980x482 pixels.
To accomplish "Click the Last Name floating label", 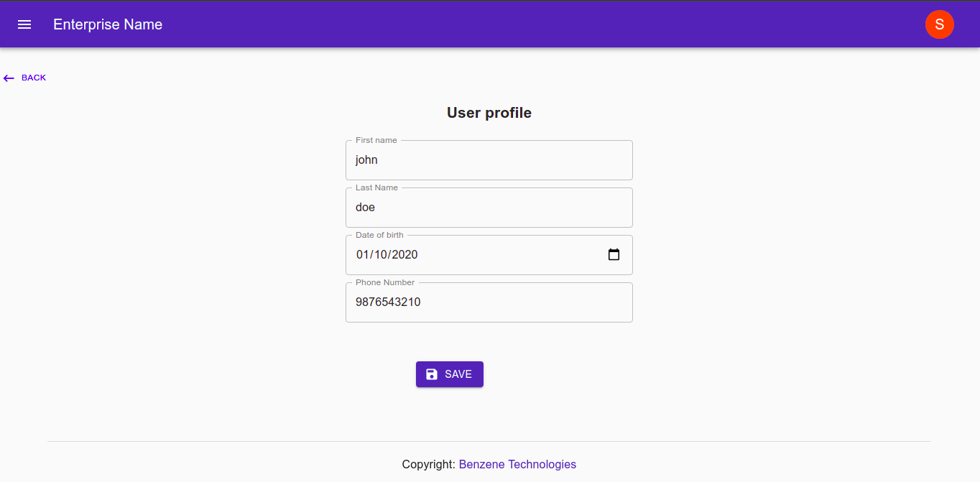I will click(376, 187).
